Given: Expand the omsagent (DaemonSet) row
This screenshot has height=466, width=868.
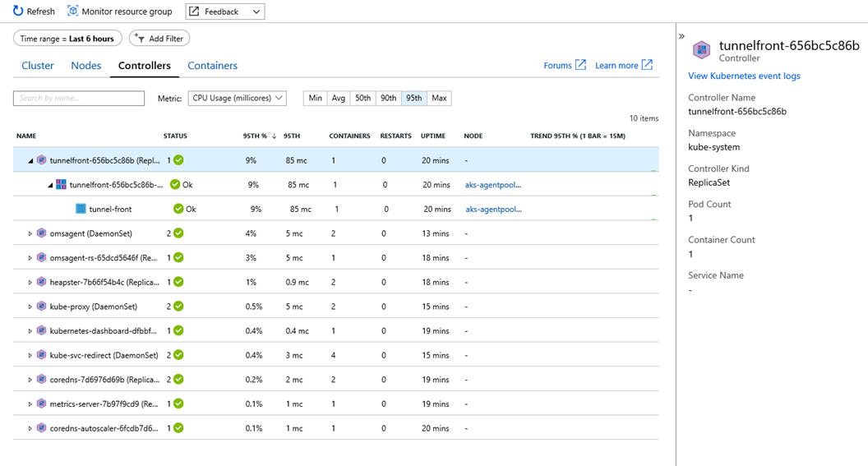Looking at the screenshot, I should [30, 233].
